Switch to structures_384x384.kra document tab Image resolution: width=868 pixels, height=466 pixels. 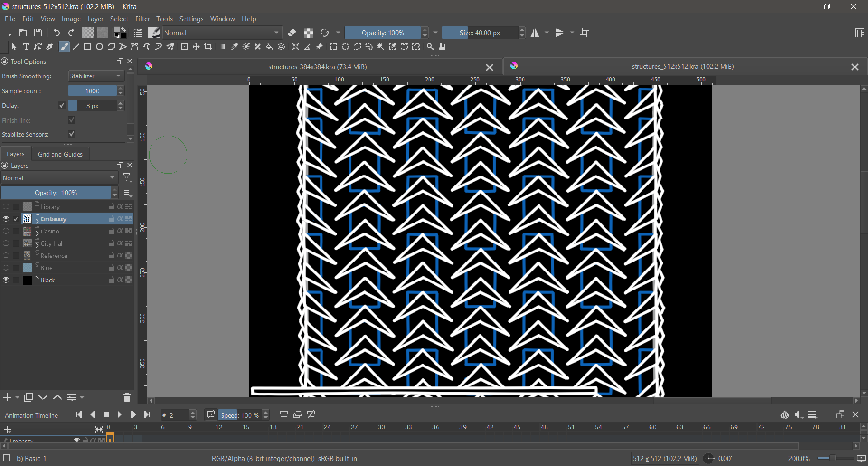(317, 67)
